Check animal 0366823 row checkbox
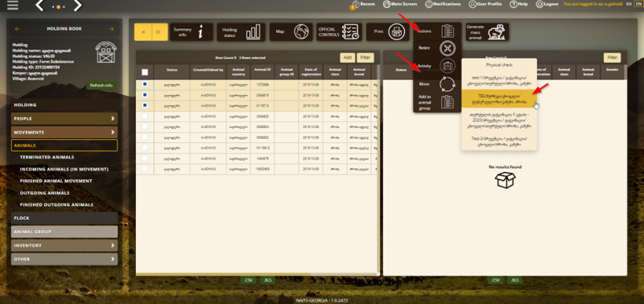This screenshot has height=304, width=644. click(145, 116)
